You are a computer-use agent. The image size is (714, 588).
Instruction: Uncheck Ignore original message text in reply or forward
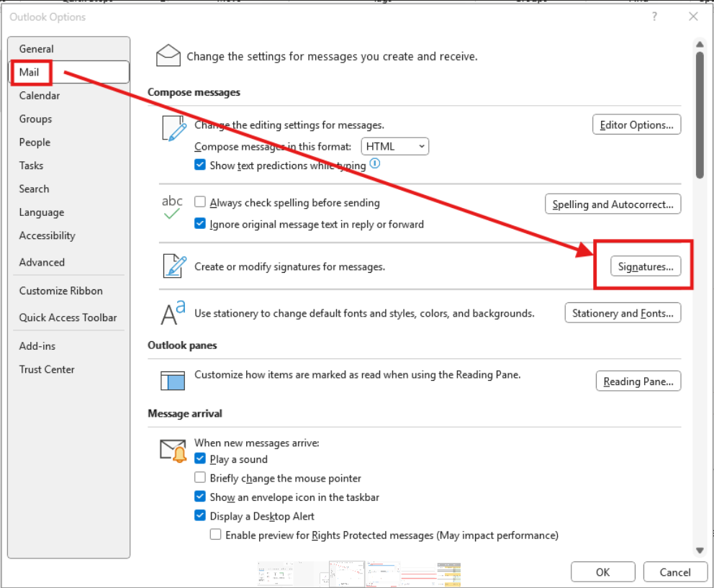pyautogui.click(x=200, y=223)
